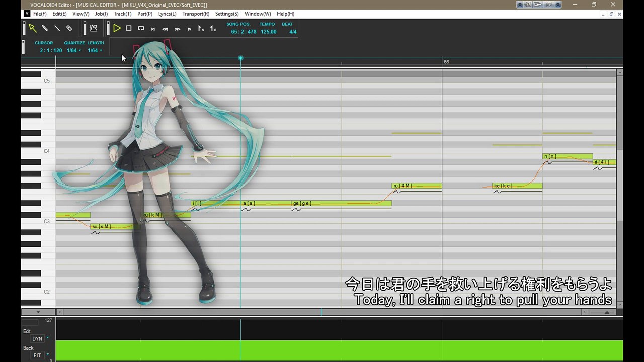This screenshot has width=644, height=362.
Task: Toggle the pitch curve display icon
Action: click(94, 28)
